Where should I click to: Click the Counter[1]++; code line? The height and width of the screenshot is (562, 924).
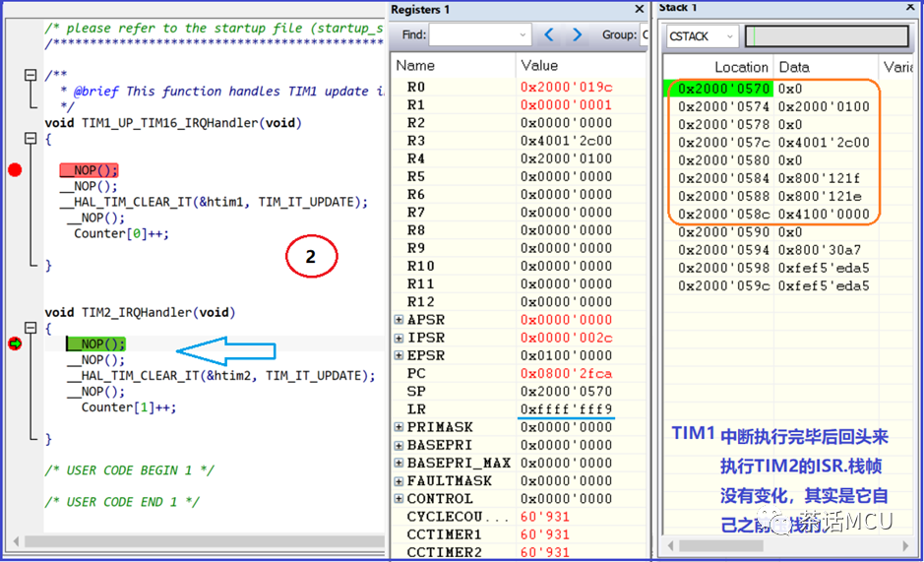(129, 407)
